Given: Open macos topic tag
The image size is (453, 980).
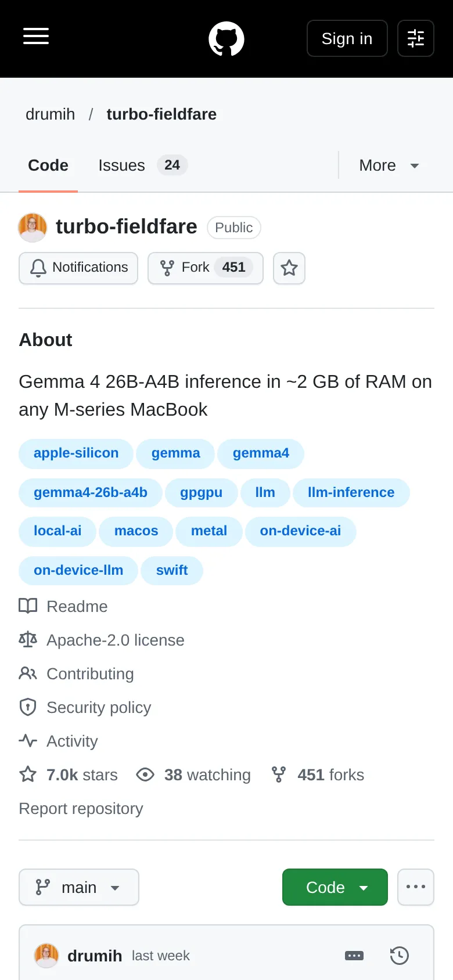Looking at the screenshot, I should point(136,531).
